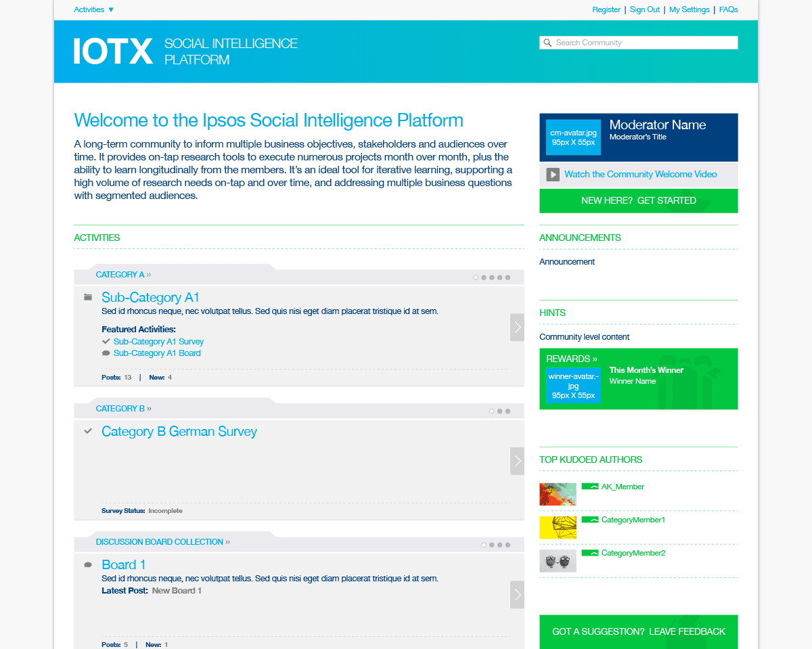Click the Announcement text item

[567, 262]
